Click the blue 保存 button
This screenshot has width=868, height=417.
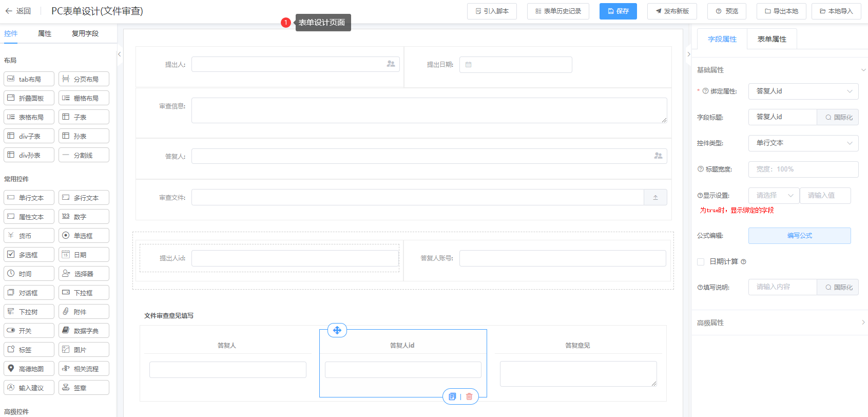(x=618, y=11)
